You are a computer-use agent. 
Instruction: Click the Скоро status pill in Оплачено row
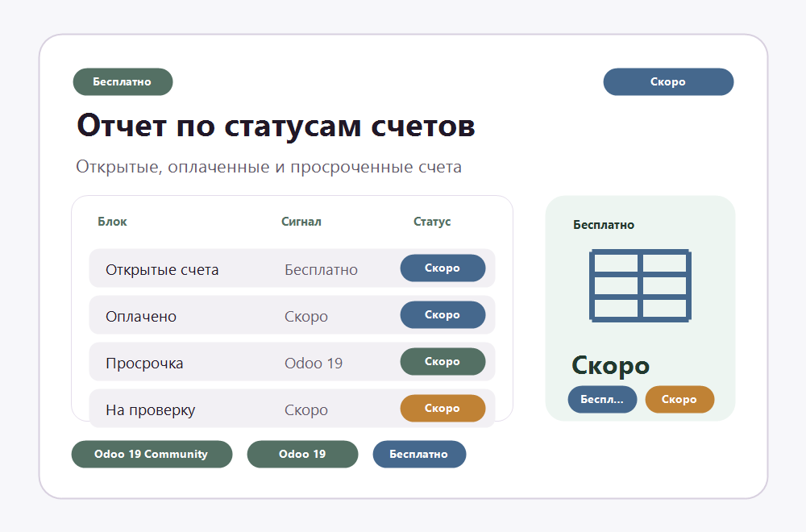pyautogui.click(x=442, y=314)
